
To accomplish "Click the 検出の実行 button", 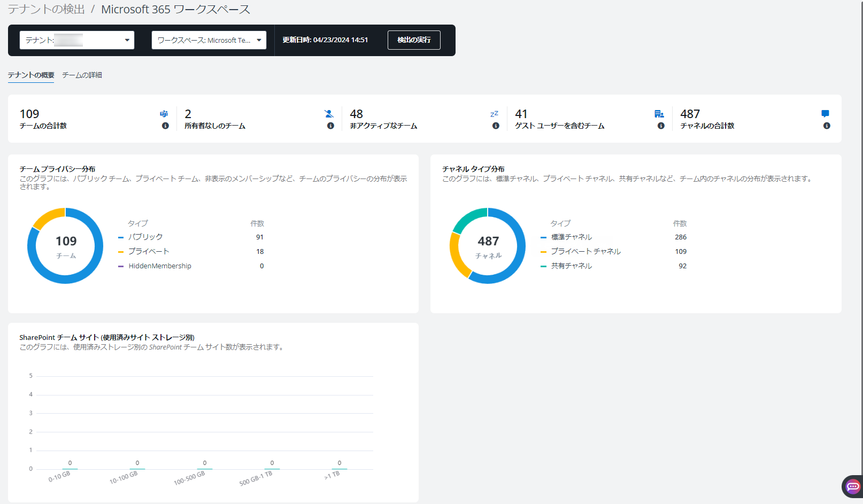I will point(414,40).
